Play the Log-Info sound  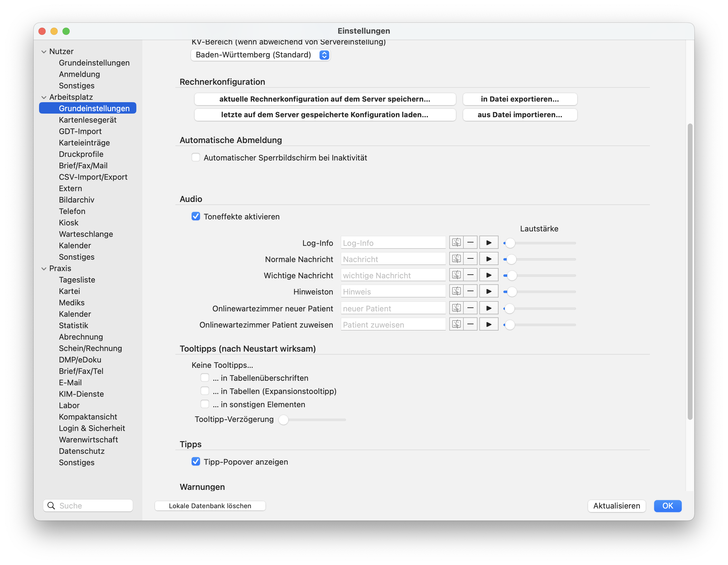(489, 243)
